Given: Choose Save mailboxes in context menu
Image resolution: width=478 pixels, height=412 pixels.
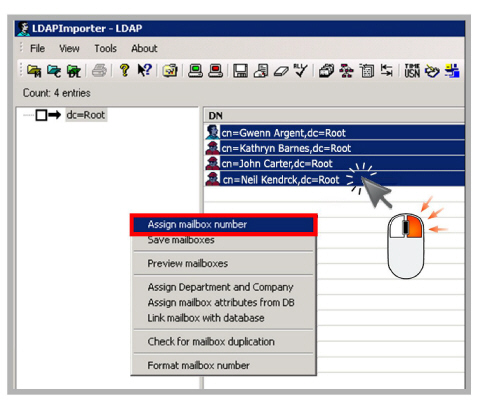Looking at the screenshot, I should pyautogui.click(x=223, y=240).
